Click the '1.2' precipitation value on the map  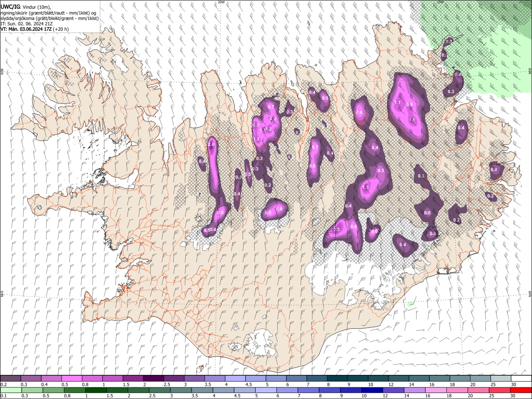268,129
